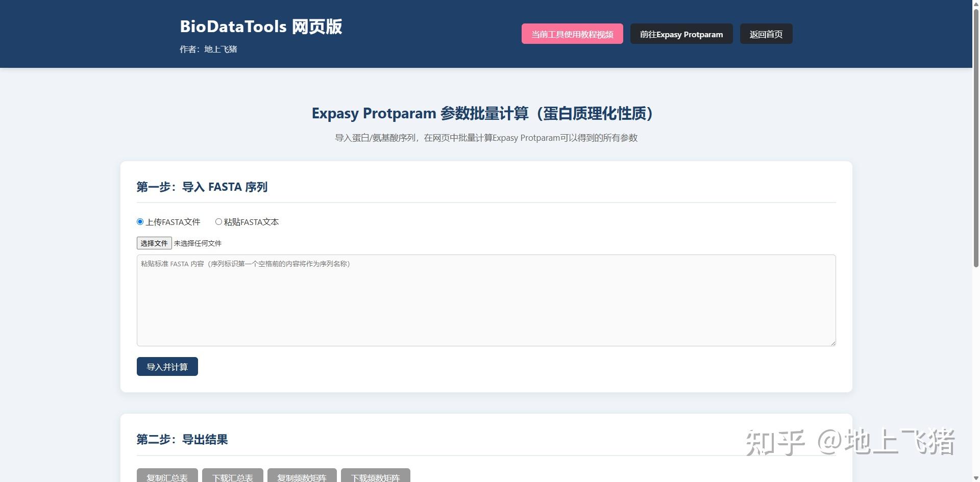Screen dimensions: 980x482
Task: Click the scrollbar down arrow
Action: pyautogui.click(x=976, y=478)
